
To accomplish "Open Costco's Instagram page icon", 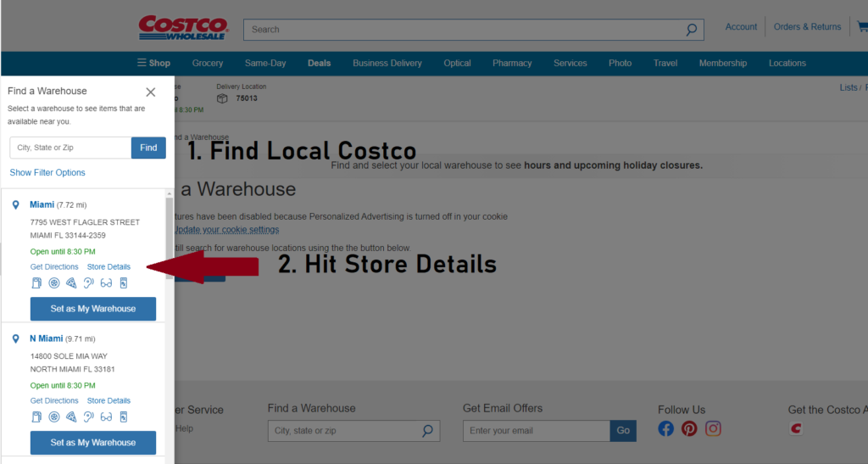I will 713,428.
